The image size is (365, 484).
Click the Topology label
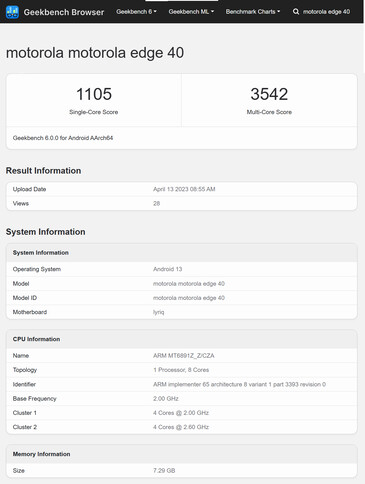point(25,370)
